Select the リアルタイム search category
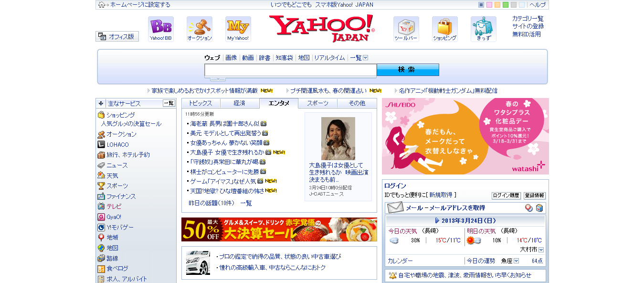Image resolution: width=644 pixels, height=283 pixels. pos(329,58)
